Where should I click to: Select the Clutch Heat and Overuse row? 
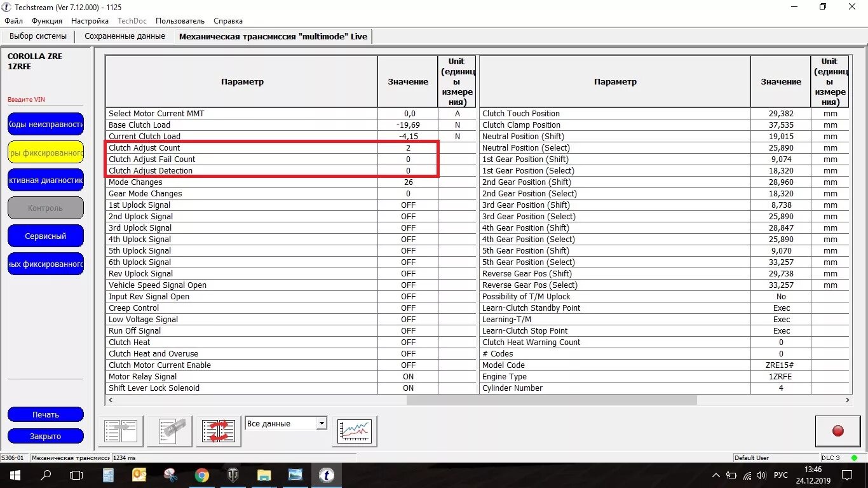click(x=290, y=353)
